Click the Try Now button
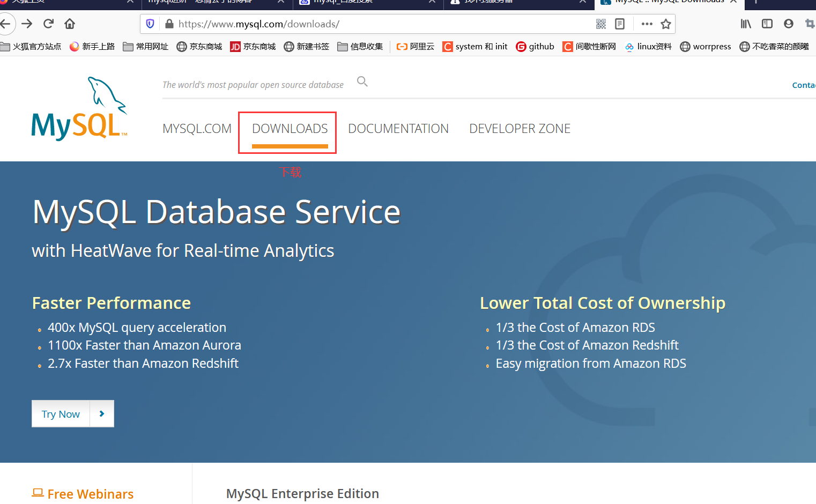Image resolution: width=816 pixels, height=504 pixels. (x=61, y=414)
